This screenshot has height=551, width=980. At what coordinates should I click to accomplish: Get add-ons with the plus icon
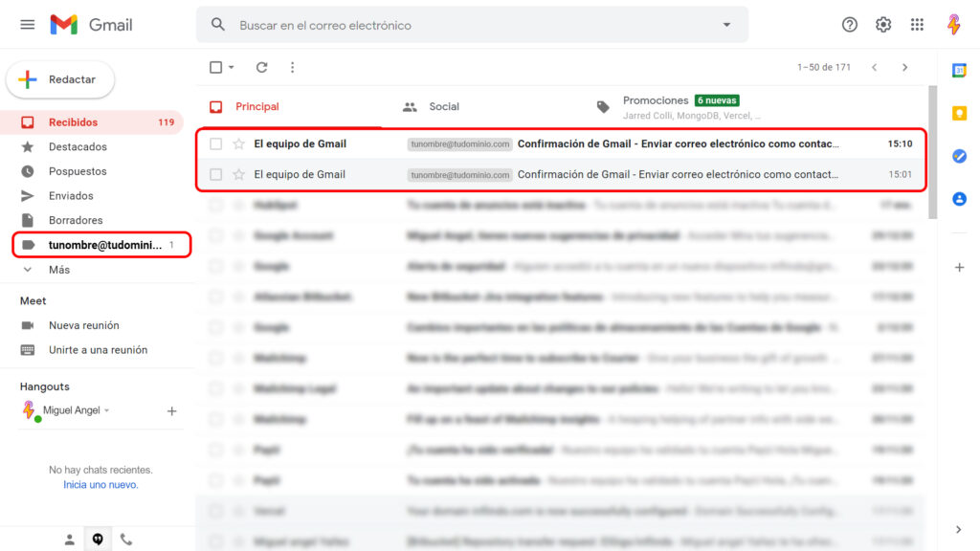click(x=959, y=268)
